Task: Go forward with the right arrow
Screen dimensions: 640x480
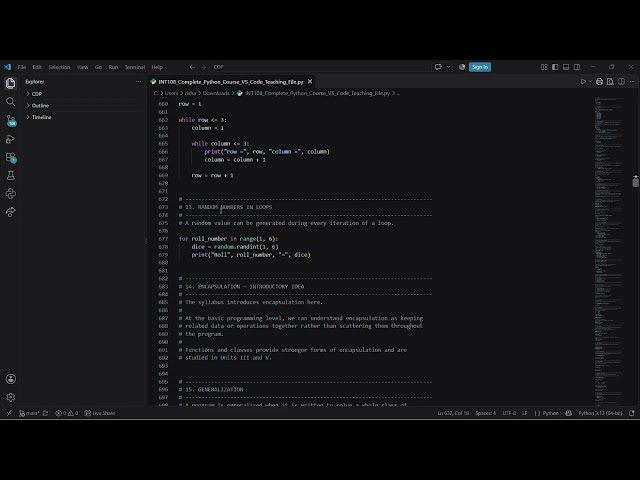Action: point(203,67)
